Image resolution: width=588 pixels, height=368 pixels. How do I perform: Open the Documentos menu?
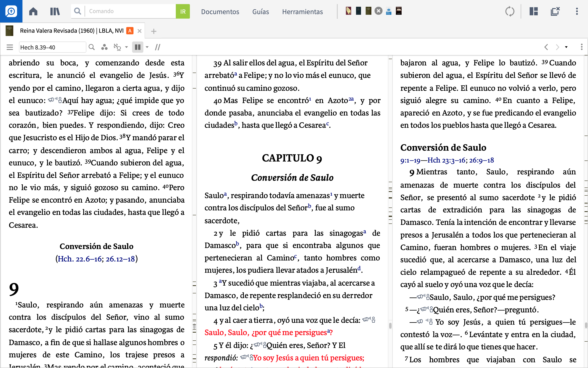click(220, 12)
